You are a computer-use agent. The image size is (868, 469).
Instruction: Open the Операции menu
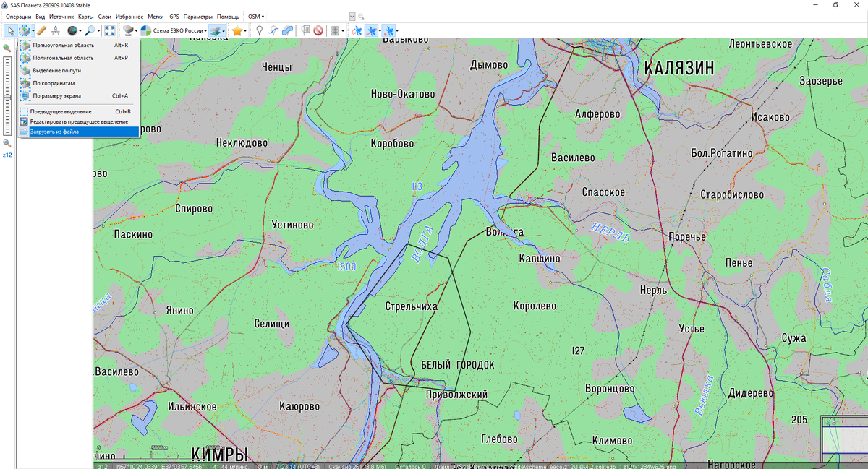18,16
